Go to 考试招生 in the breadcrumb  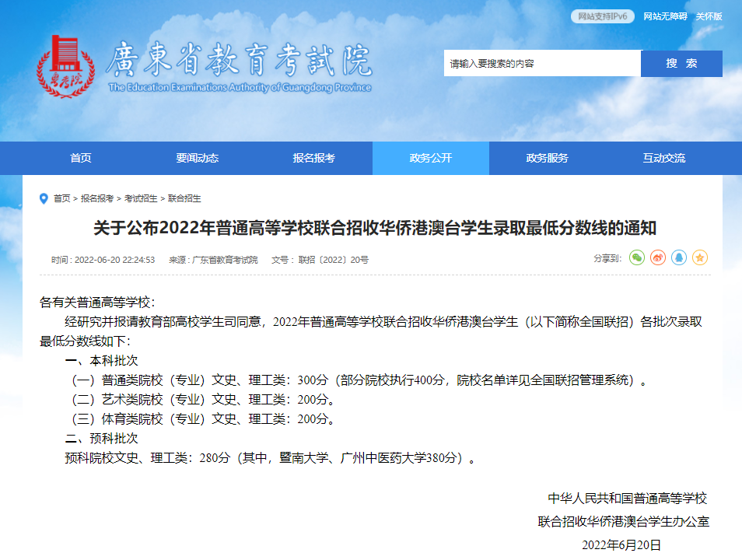141,198
